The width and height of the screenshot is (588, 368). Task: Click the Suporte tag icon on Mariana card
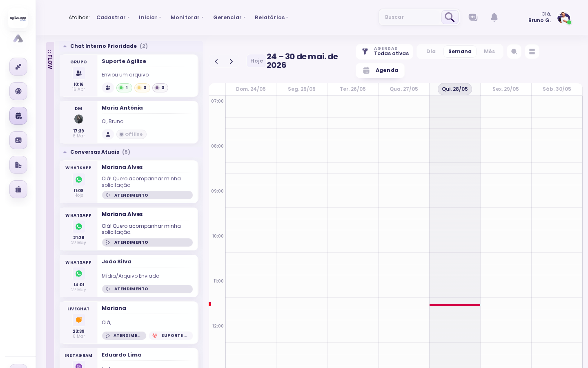pos(155,336)
